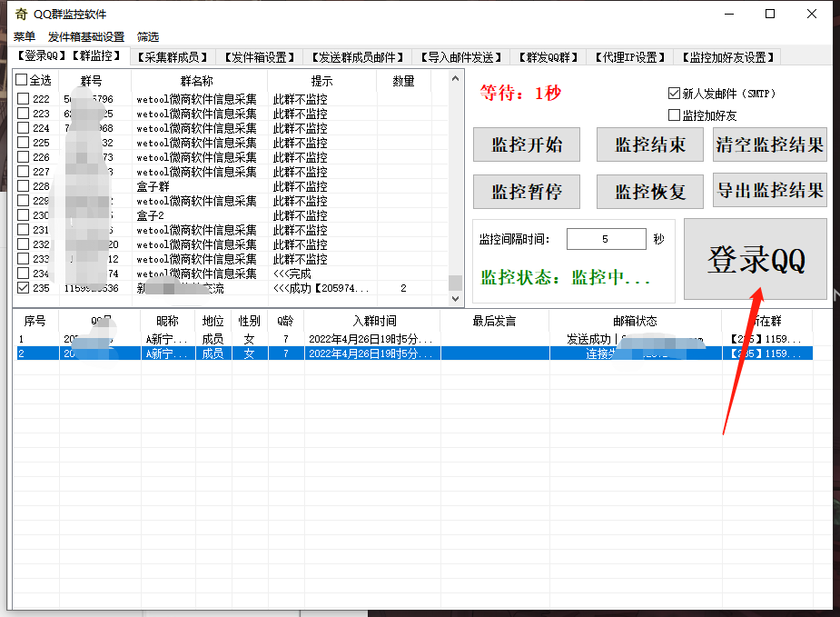The width and height of the screenshot is (840, 617).
Task: Sort members by 昵称 column header
Action: click(x=167, y=321)
